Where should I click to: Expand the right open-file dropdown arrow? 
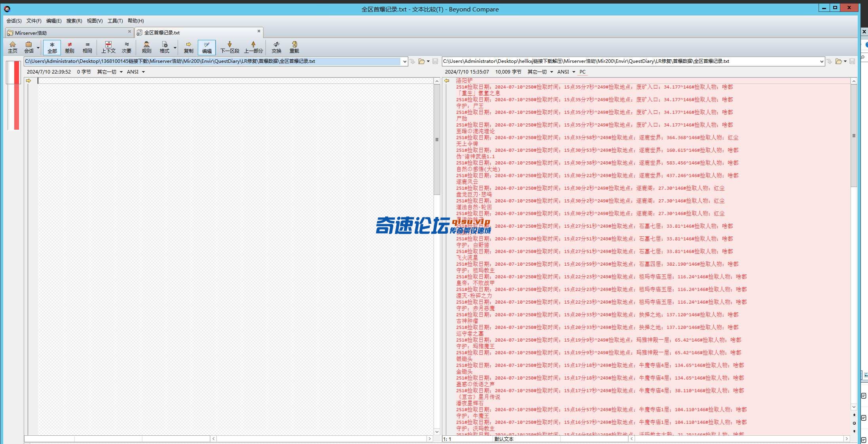845,61
